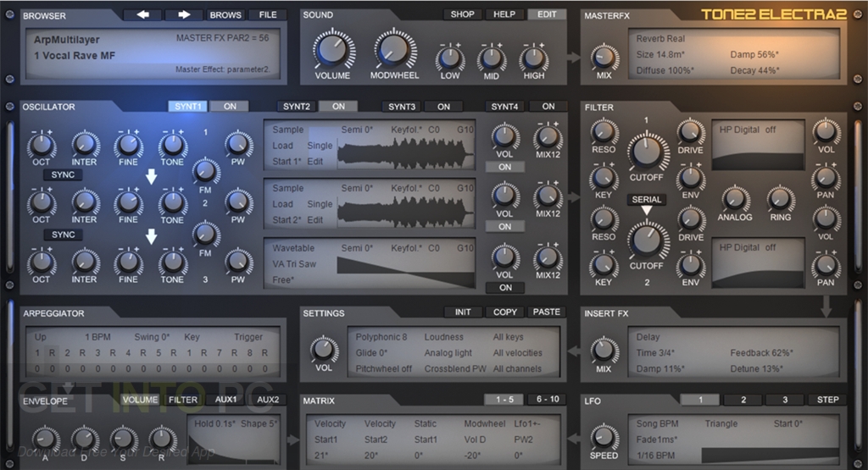Click the HIGH EQ knob

pos(534,58)
